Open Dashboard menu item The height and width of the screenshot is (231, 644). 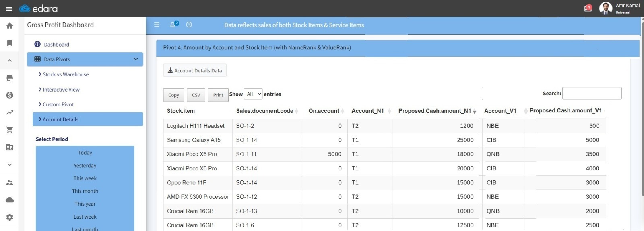pyautogui.click(x=56, y=45)
